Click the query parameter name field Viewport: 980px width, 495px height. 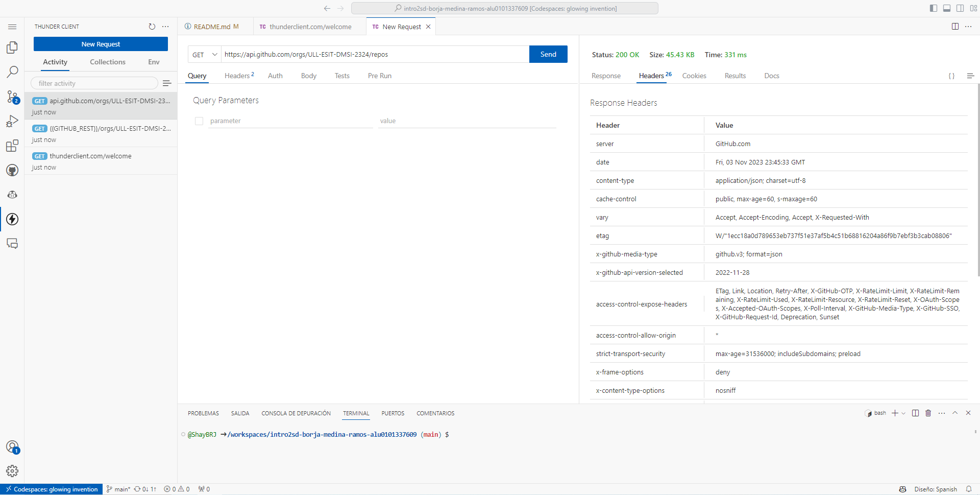[x=290, y=121]
